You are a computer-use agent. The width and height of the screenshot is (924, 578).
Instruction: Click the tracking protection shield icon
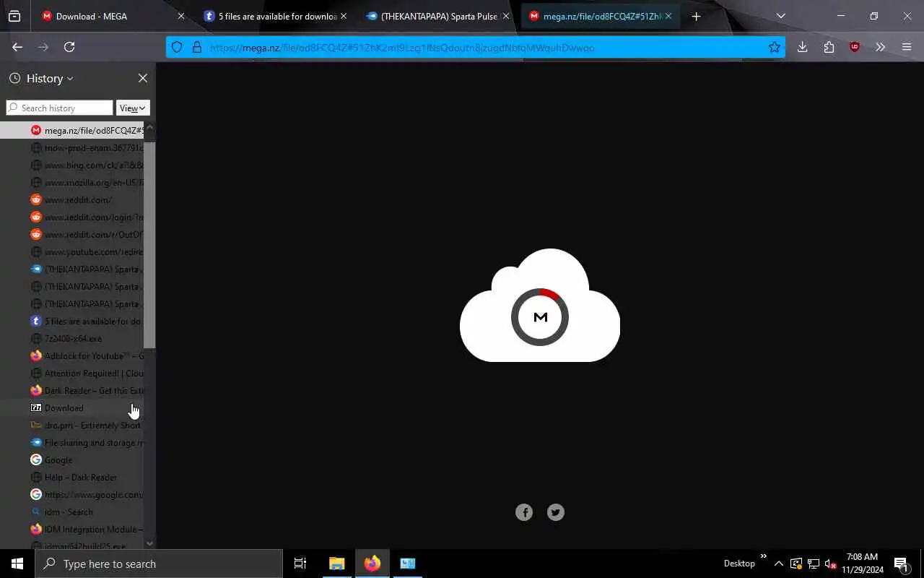tap(177, 48)
